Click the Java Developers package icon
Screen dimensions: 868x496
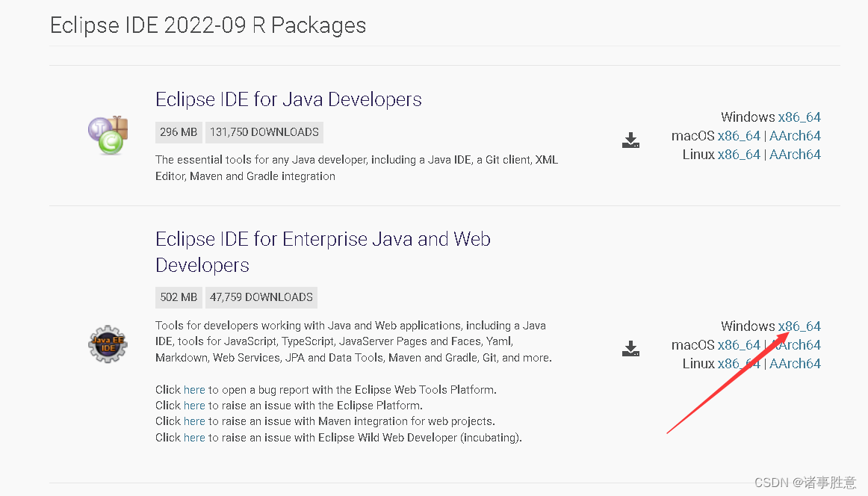pyautogui.click(x=108, y=135)
